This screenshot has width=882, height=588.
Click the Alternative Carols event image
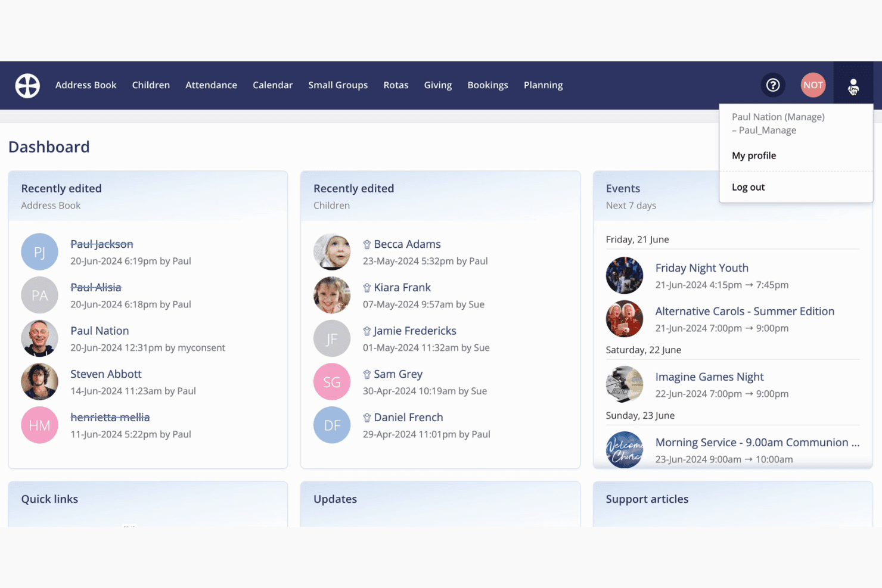coord(625,319)
